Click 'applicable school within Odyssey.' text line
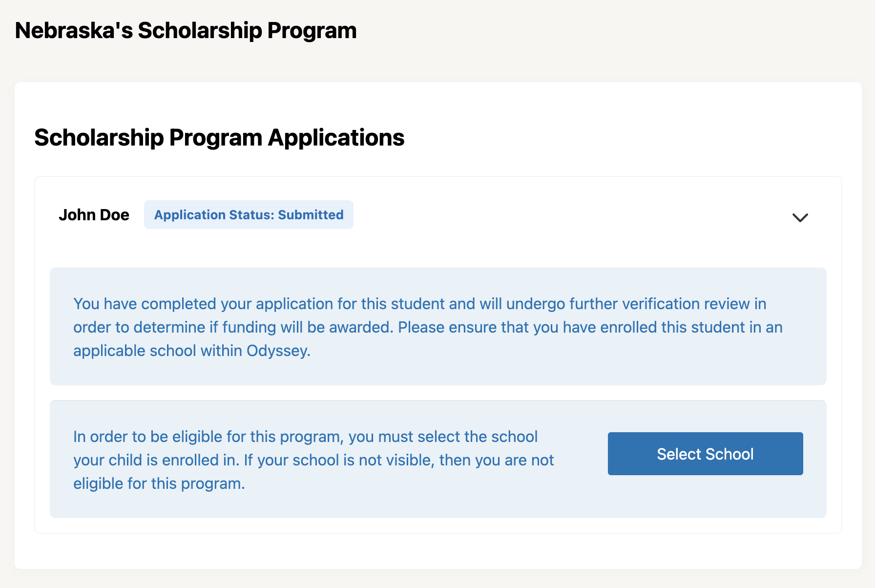Screen dimensions: 875x588 click(191, 351)
